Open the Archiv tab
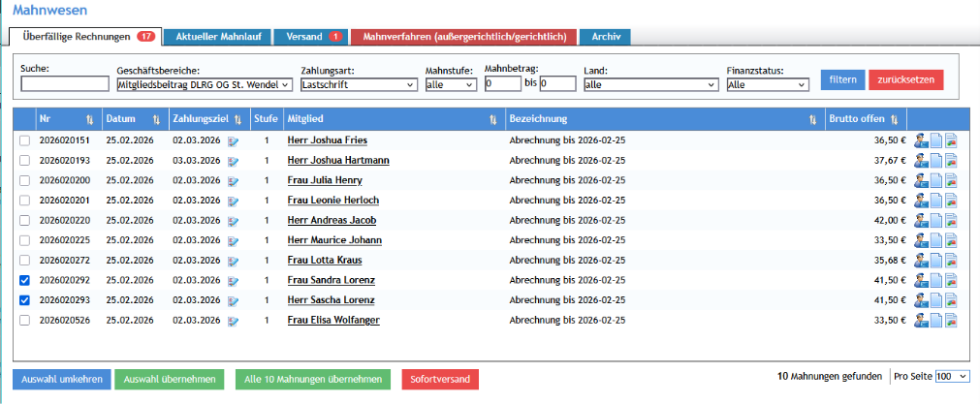The height and width of the screenshot is (404, 980). pos(606,37)
